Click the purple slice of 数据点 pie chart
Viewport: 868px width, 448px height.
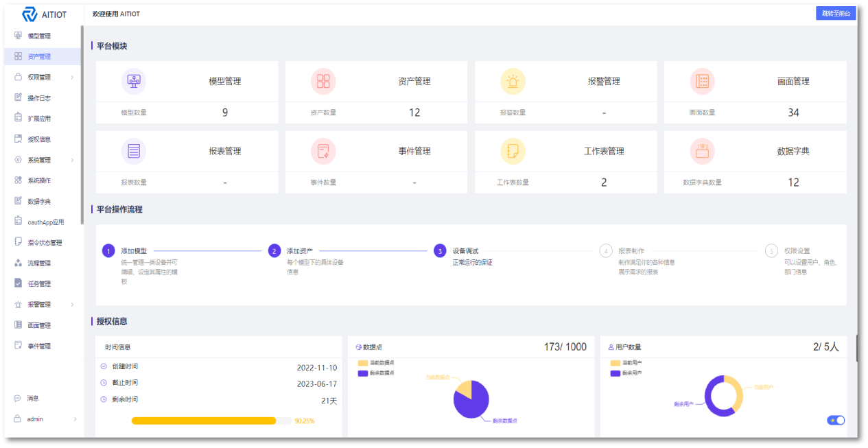(x=475, y=405)
